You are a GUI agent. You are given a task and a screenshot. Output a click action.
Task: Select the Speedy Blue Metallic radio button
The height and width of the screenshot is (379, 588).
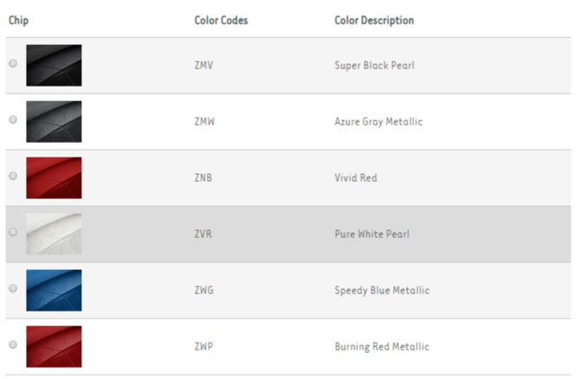pos(12,288)
